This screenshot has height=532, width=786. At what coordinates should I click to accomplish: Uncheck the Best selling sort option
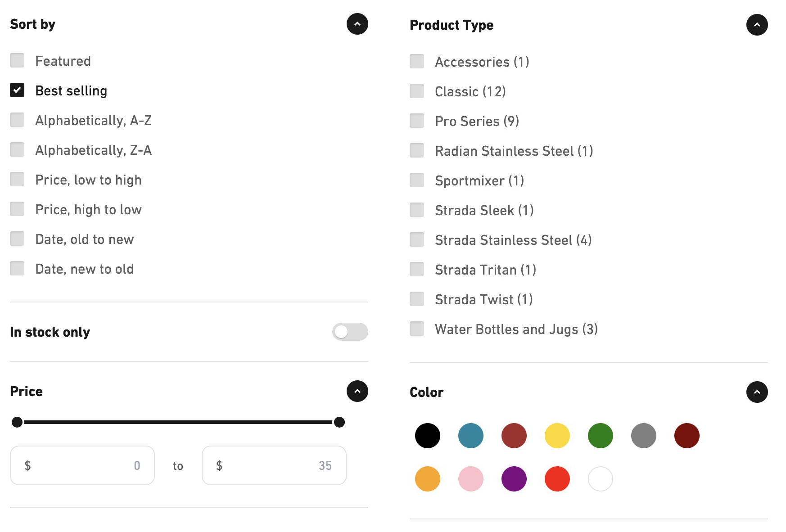(17, 90)
